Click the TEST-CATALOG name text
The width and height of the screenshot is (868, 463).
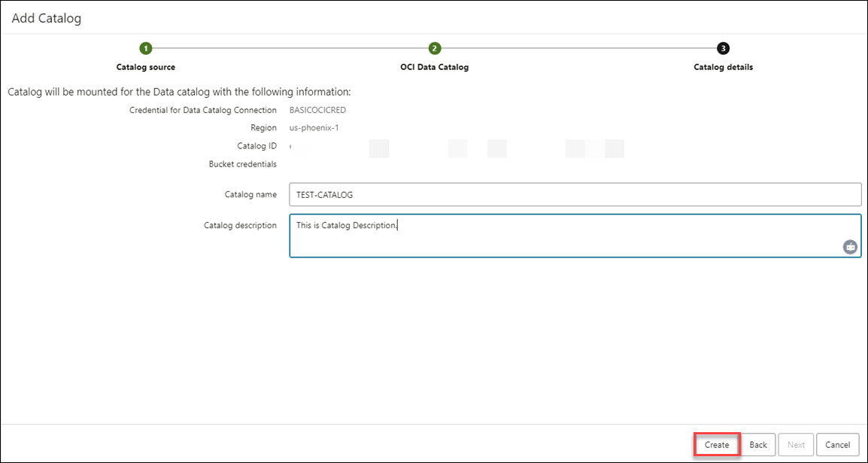pos(324,194)
